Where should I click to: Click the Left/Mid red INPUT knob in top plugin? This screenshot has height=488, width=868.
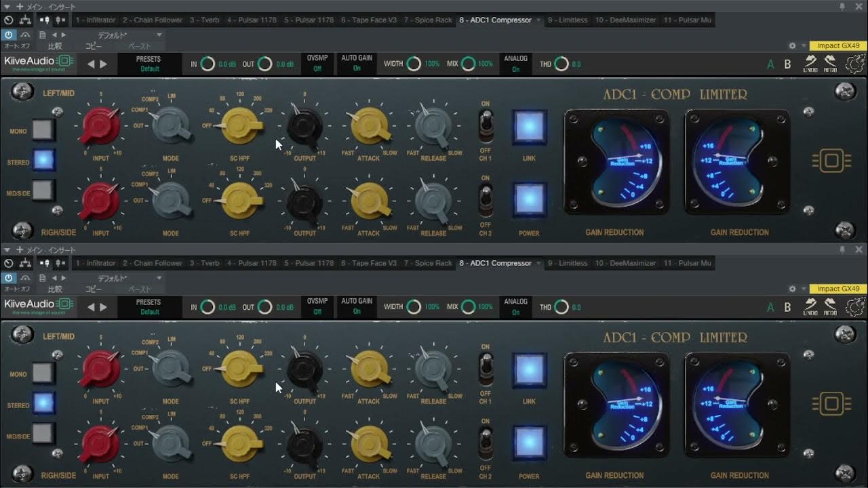coord(100,126)
